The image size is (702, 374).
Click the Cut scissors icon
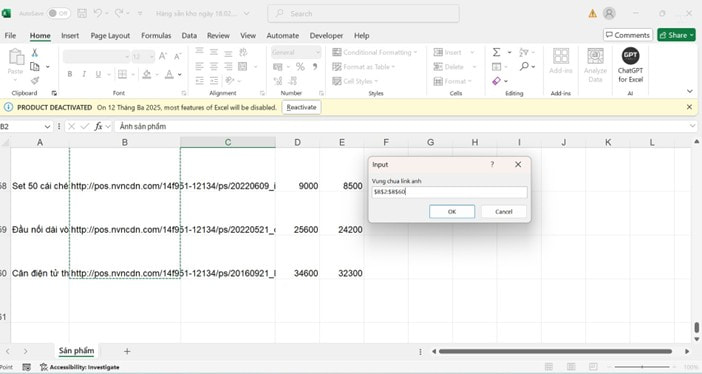34,53
